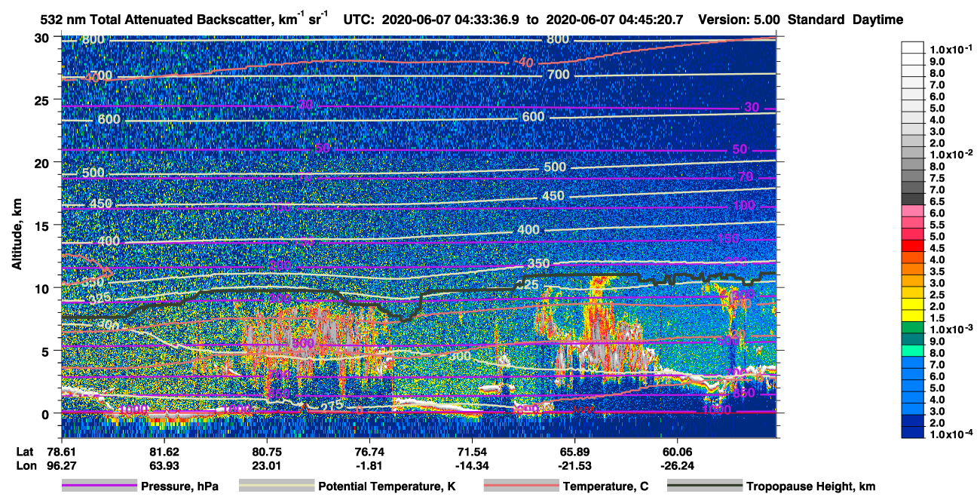
Task: Click the 'Lon' row label below the plot
Action: tap(26, 465)
